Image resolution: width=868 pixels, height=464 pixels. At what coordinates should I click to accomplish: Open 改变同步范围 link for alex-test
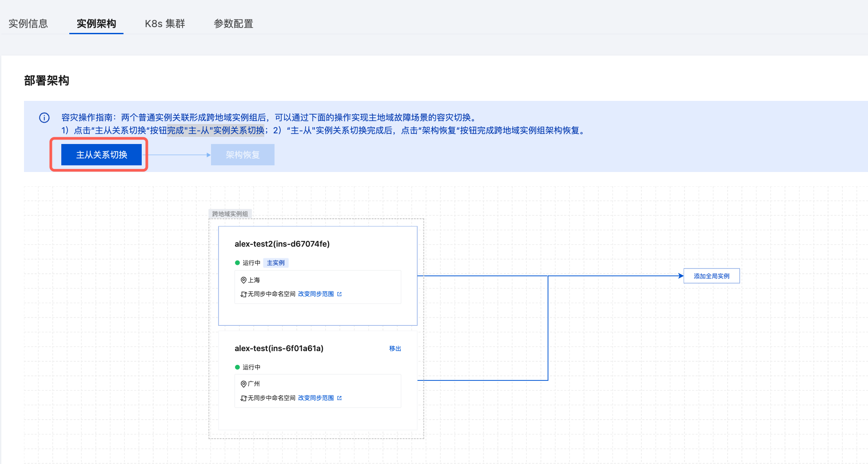coord(316,398)
